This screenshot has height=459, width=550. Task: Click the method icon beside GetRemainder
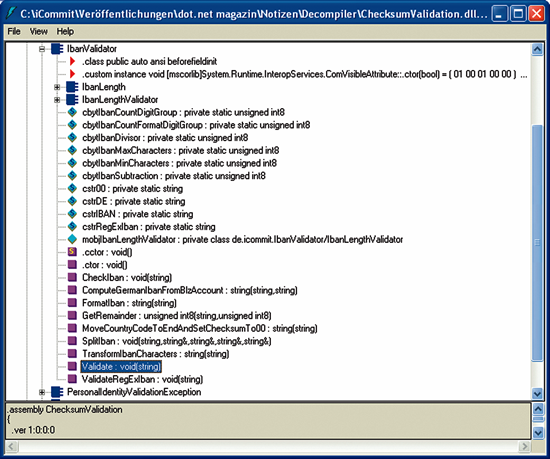(x=72, y=315)
